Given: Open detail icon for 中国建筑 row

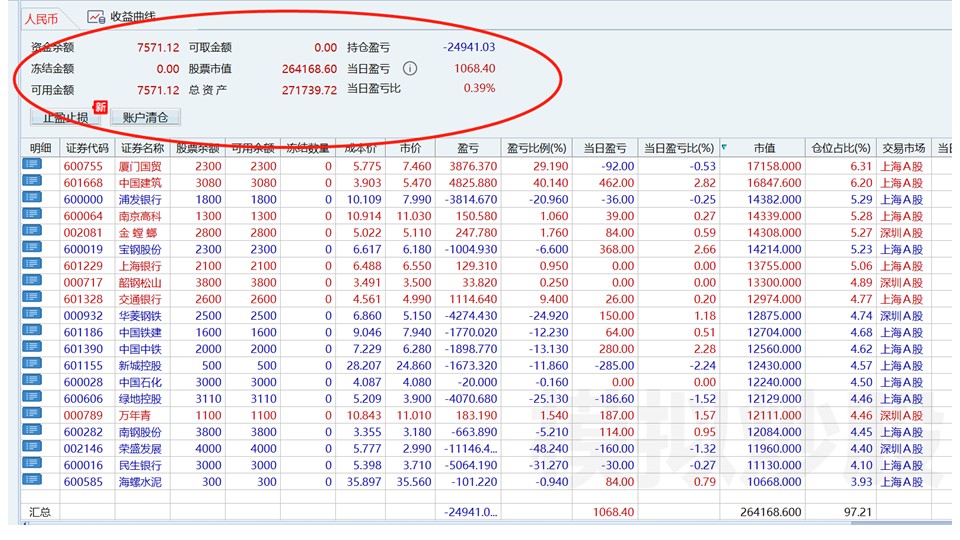Looking at the screenshot, I should click(x=32, y=181).
